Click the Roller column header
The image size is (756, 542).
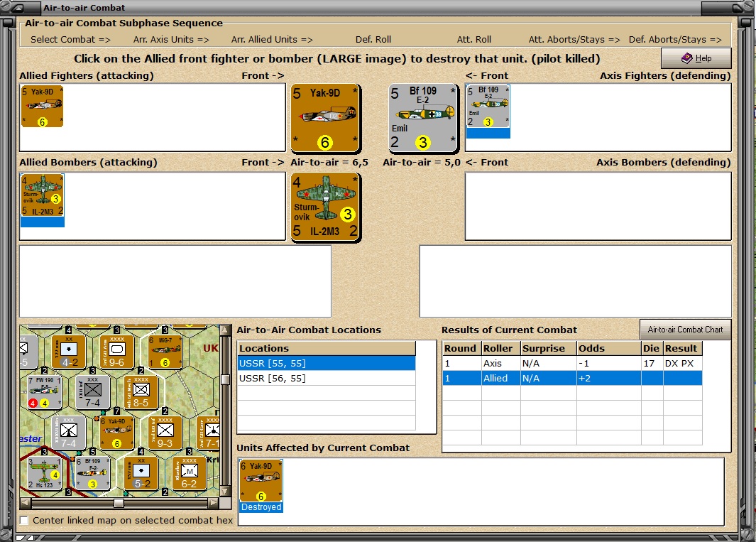501,348
